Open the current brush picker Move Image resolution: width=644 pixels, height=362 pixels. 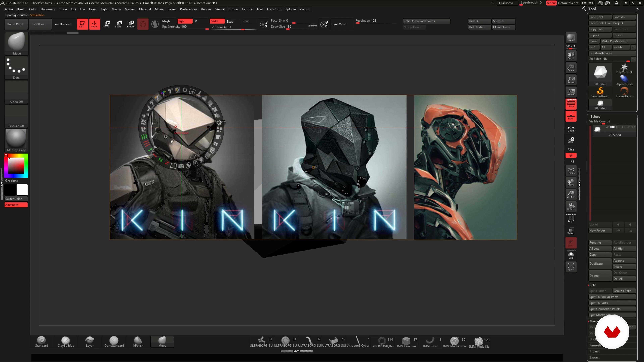point(16,44)
